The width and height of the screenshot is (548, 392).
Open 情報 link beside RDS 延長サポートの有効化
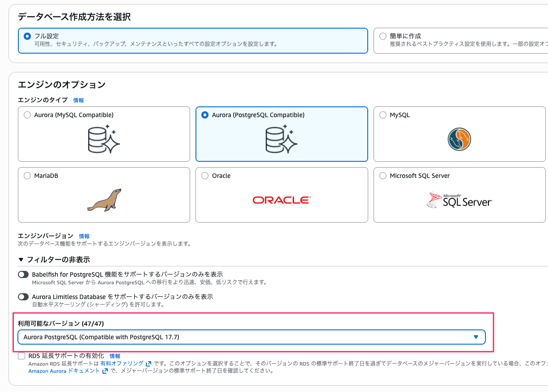(115, 356)
